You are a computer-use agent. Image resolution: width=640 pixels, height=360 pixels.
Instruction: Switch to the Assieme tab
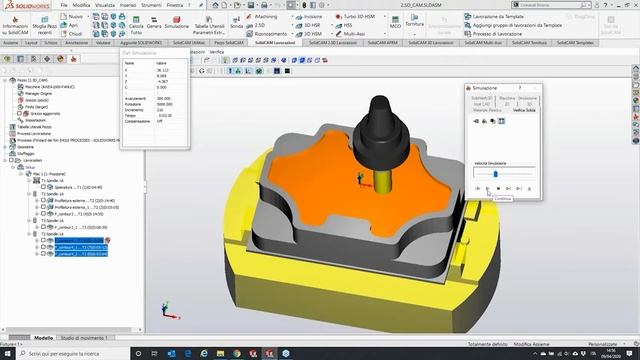click(11, 43)
